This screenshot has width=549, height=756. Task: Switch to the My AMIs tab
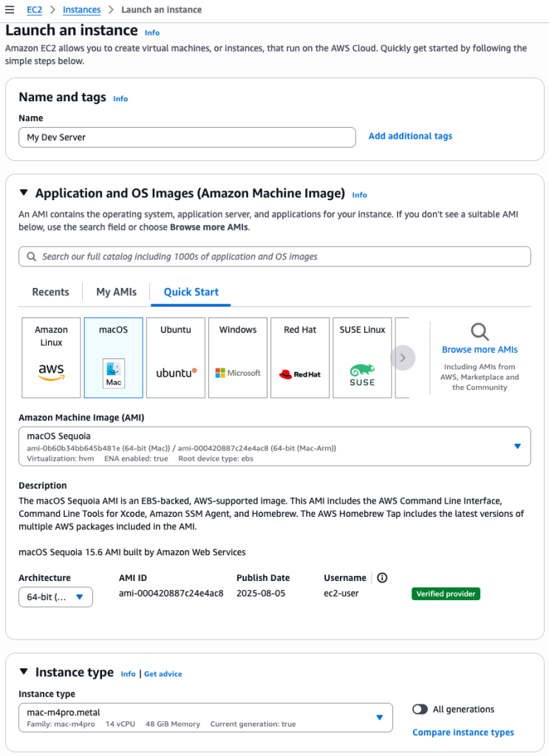pyautogui.click(x=115, y=292)
